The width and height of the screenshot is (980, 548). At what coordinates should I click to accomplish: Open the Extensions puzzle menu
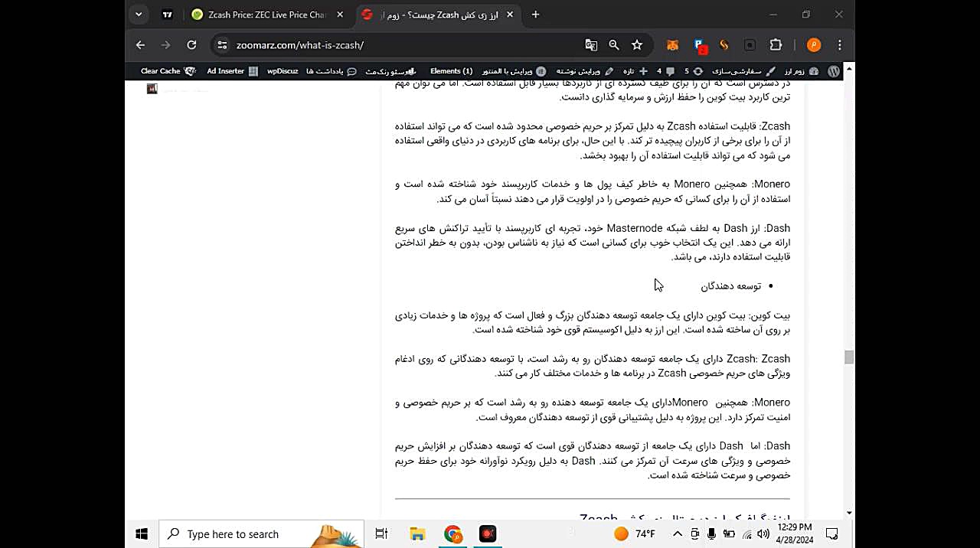pyautogui.click(x=776, y=45)
